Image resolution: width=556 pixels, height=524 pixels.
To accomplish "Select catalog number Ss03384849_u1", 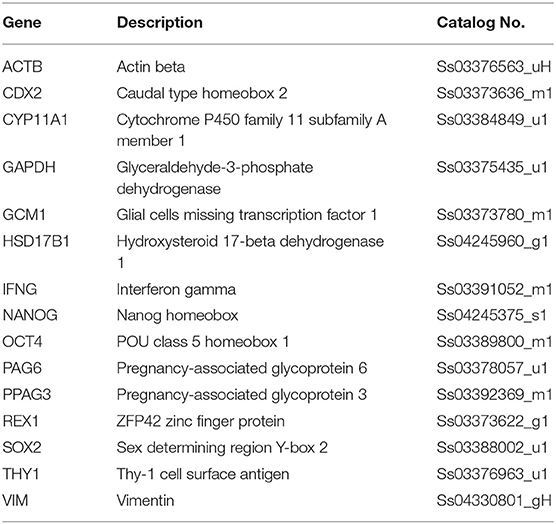I will coord(492,120).
